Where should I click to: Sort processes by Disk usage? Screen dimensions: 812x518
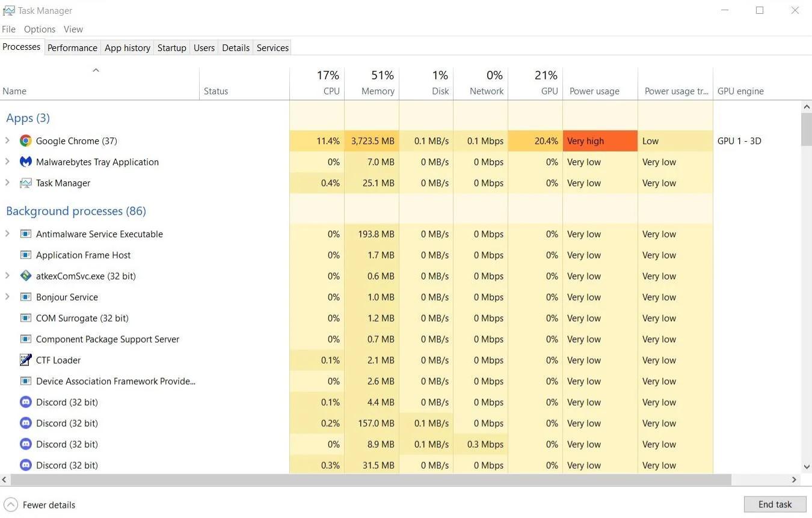(x=426, y=84)
